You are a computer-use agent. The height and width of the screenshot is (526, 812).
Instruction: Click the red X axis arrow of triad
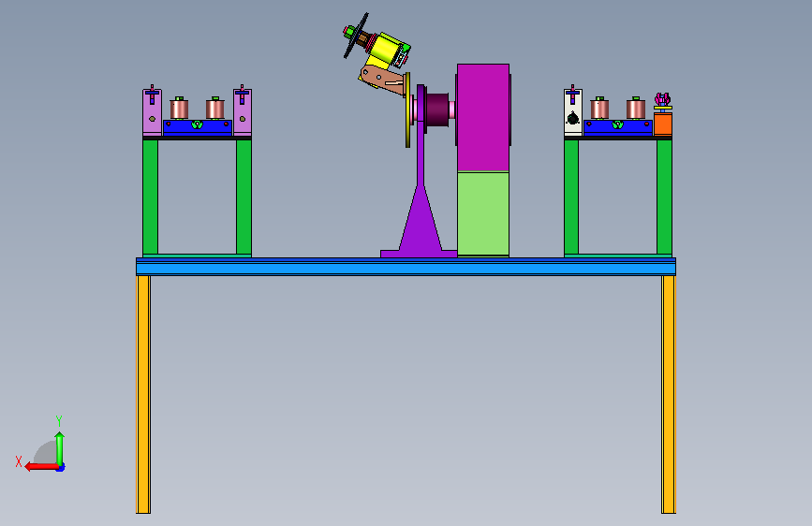[x=41, y=467]
